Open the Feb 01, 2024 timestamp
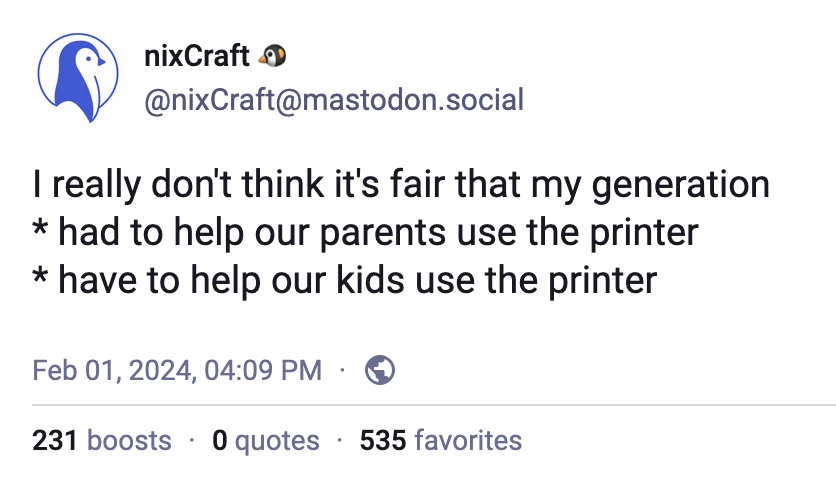This screenshot has width=836, height=490. (x=177, y=370)
